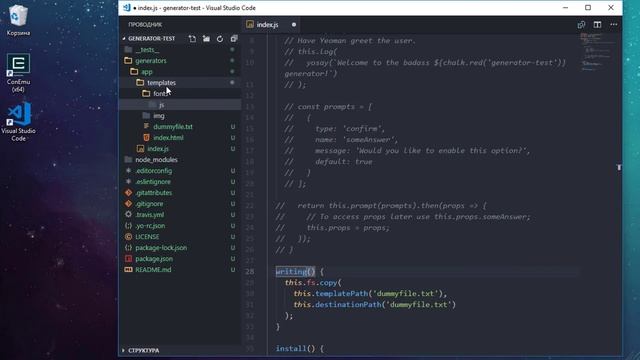Click the install() method name
This screenshot has height=360, width=640.
(x=296, y=349)
